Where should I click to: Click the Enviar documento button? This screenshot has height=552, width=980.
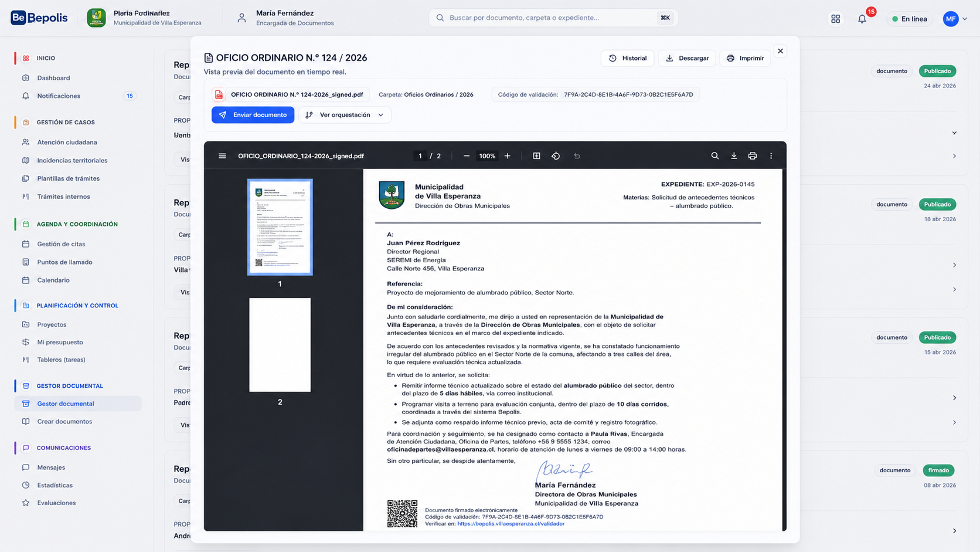[x=253, y=115]
